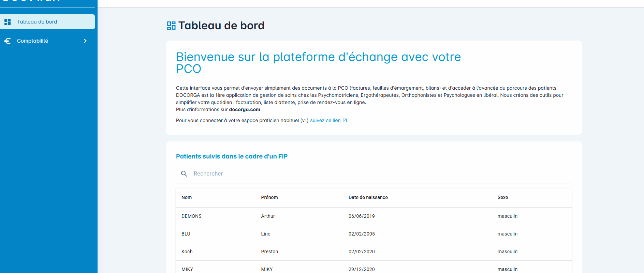Image resolution: width=644 pixels, height=273 pixels.
Task: Expand Comptabilité using its chevron arrow
Action: click(85, 41)
